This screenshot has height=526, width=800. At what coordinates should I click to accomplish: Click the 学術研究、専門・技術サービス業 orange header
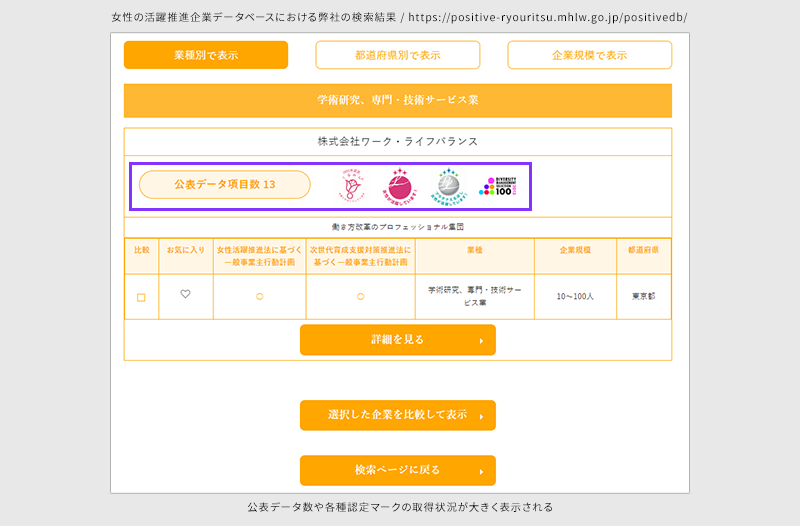(x=397, y=101)
